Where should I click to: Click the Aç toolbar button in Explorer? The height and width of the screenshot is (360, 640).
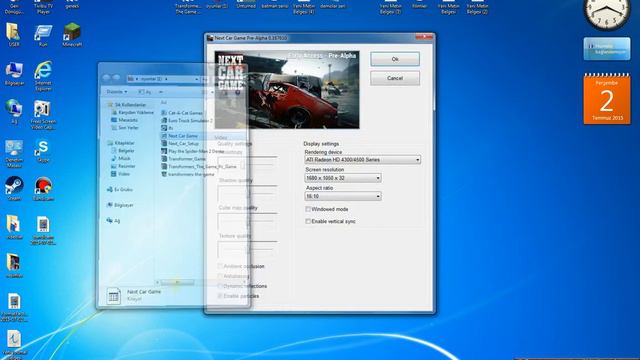point(145,92)
